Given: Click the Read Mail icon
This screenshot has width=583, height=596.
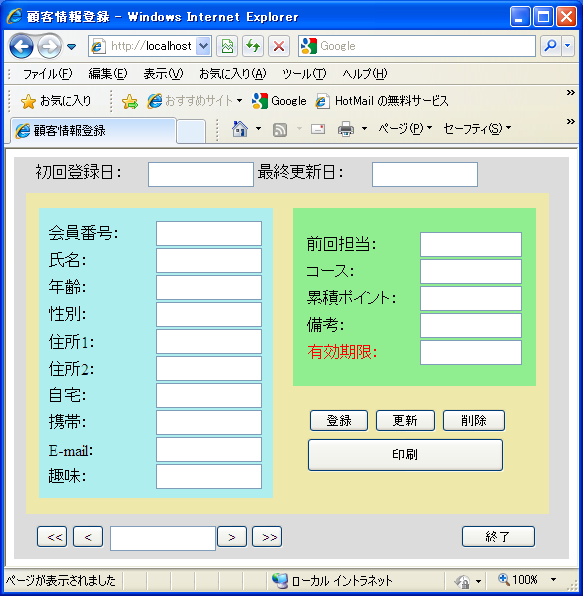Looking at the screenshot, I should point(318,129).
